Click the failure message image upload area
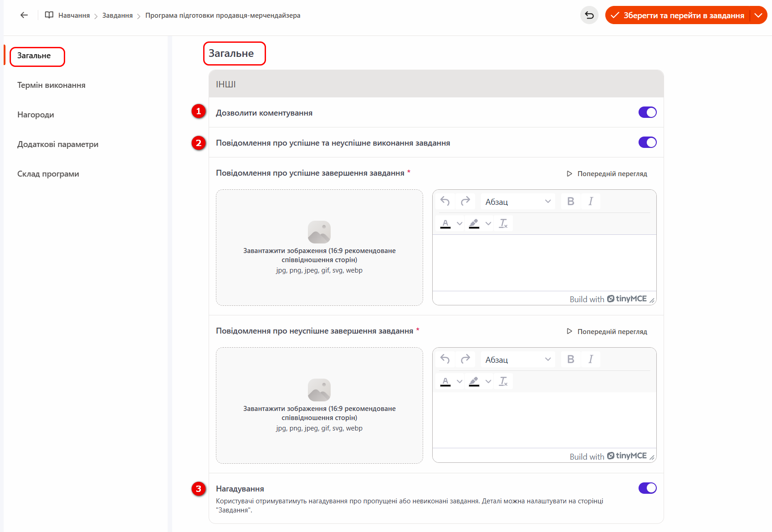Viewport: 772px width, 532px height. (x=319, y=405)
